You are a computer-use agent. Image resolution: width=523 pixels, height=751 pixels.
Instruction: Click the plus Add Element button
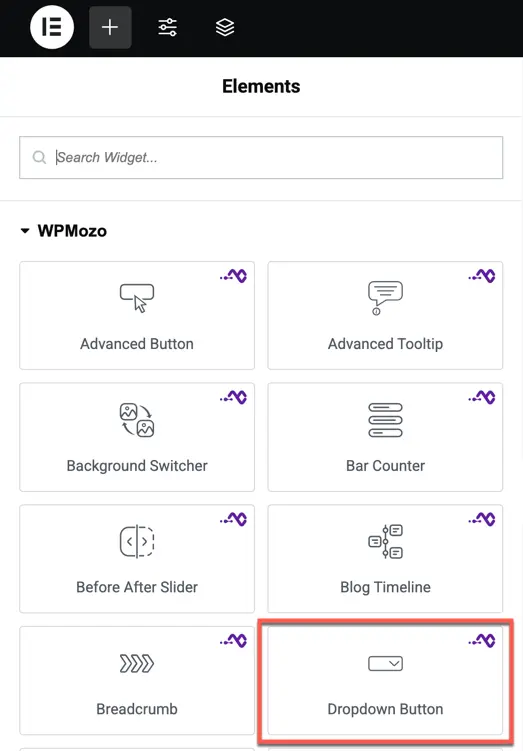click(110, 27)
